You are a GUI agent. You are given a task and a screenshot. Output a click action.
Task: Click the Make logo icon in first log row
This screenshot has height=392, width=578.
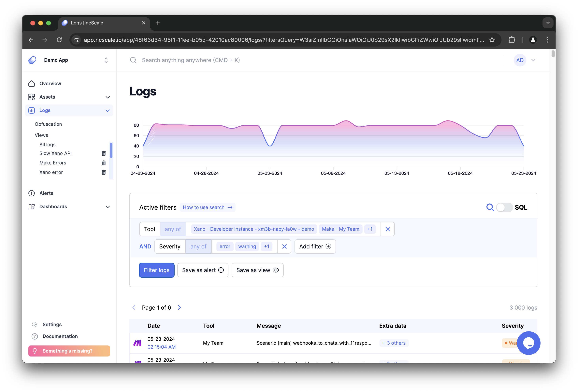click(x=137, y=343)
